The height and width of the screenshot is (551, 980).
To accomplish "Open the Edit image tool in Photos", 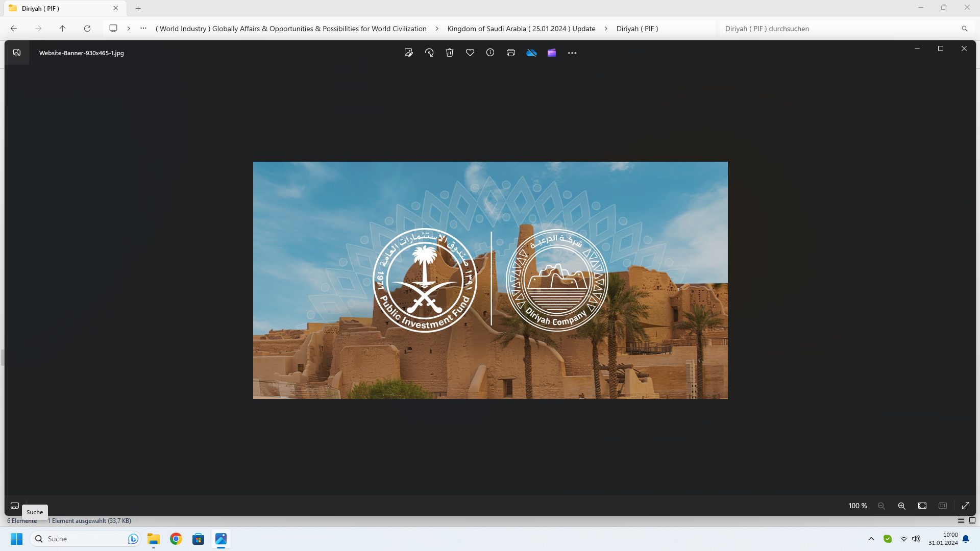I will click(408, 53).
